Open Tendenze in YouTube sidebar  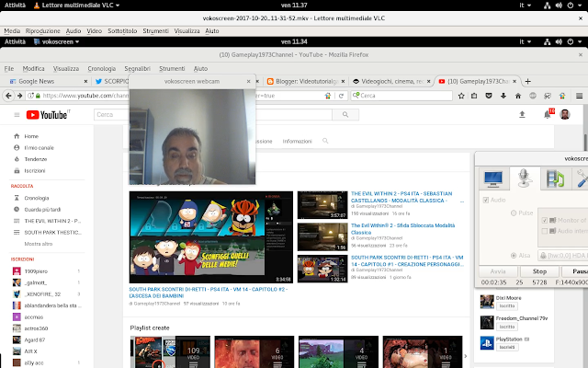pyautogui.click(x=36, y=159)
